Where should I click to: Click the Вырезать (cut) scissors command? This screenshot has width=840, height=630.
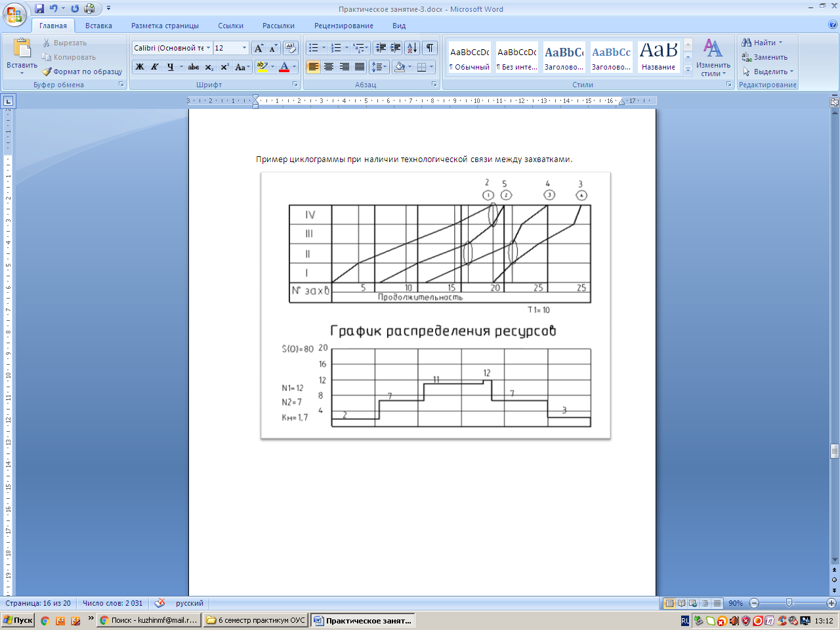(x=64, y=43)
